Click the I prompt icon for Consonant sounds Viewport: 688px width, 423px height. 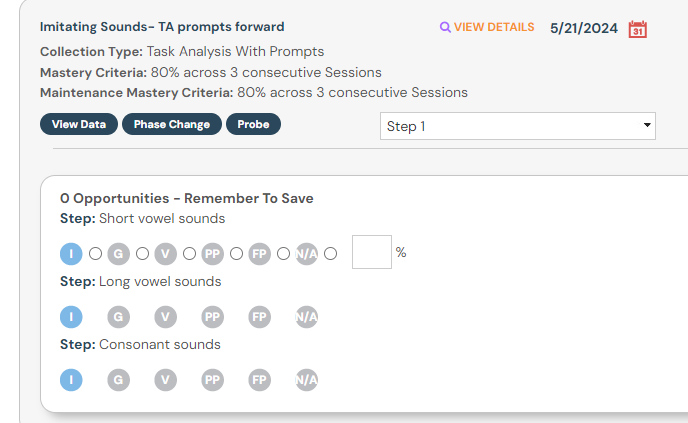point(71,380)
